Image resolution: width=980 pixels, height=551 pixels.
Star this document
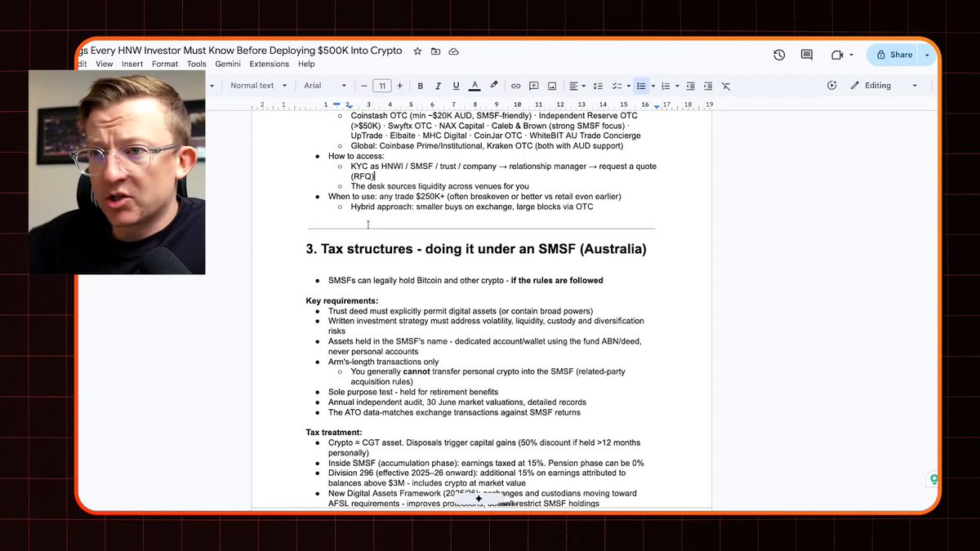(x=417, y=51)
